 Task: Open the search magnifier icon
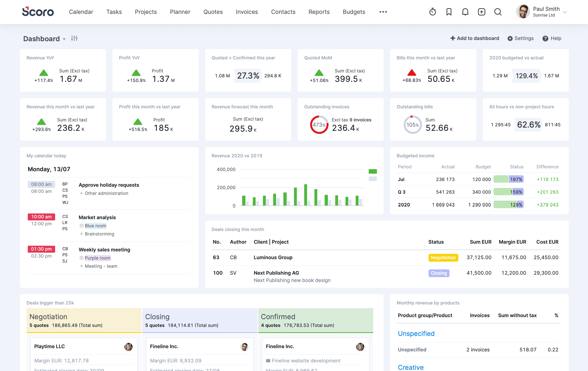[x=498, y=12]
